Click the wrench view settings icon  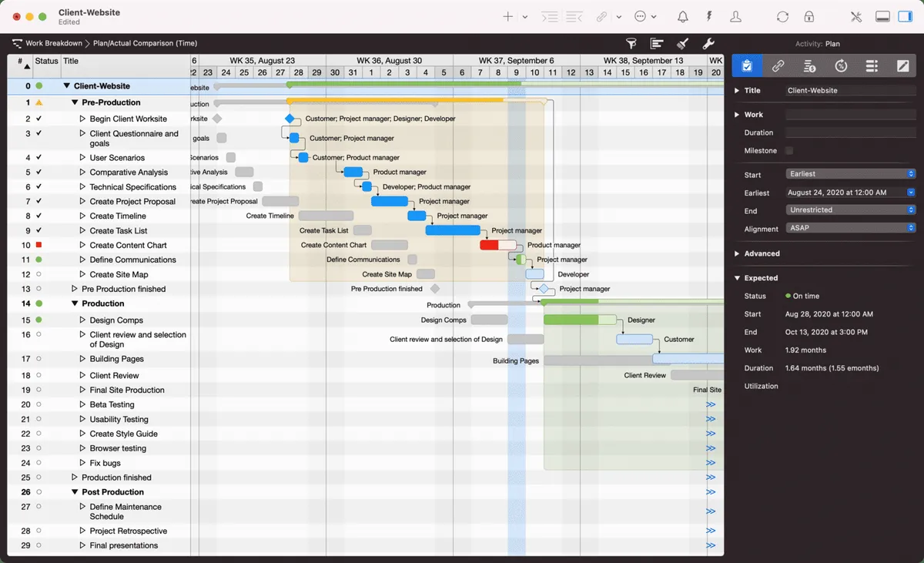pyautogui.click(x=708, y=44)
